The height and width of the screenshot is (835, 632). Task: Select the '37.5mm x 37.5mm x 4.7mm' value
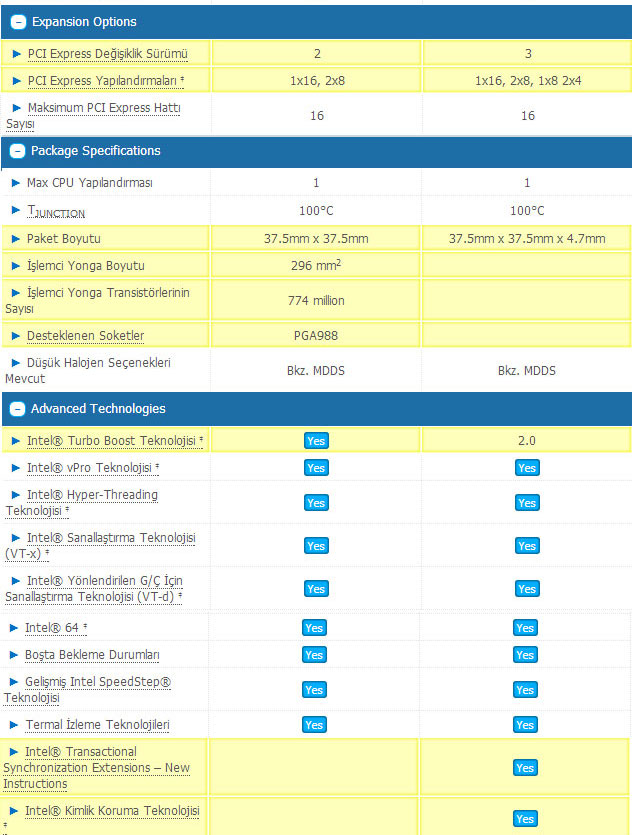(x=527, y=239)
